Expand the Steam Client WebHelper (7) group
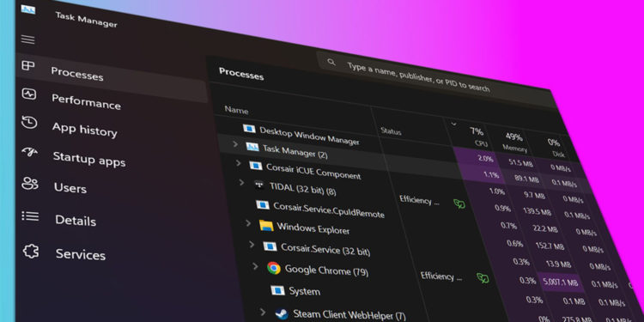The width and height of the screenshot is (644, 322). (x=264, y=312)
